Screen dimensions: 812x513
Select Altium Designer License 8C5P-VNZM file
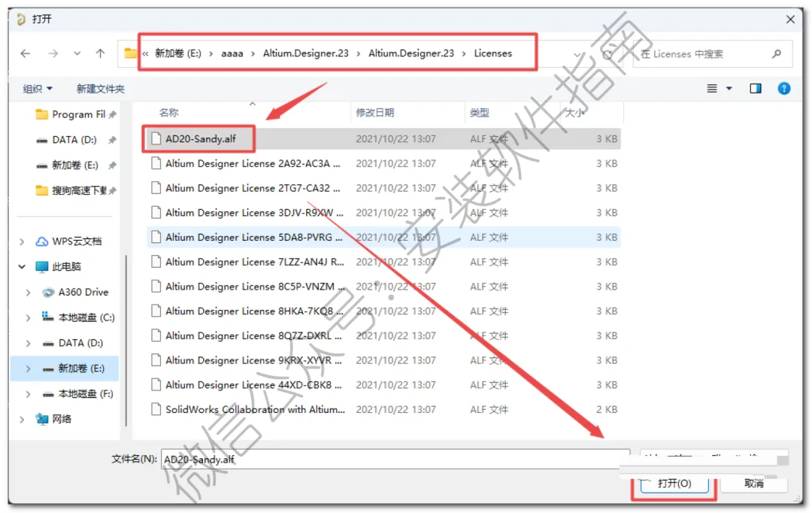tap(383, 287)
